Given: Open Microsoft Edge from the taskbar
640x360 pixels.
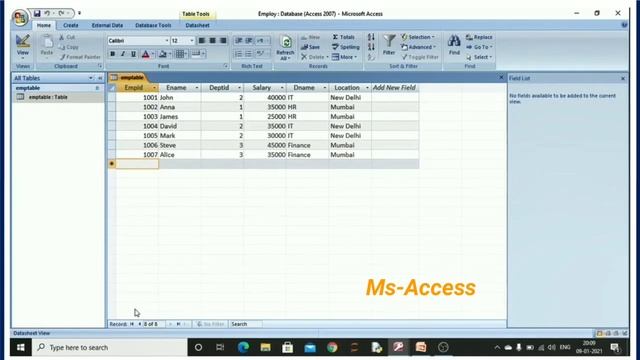Looking at the screenshot, I should pyautogui.click(x=243, y=347).
